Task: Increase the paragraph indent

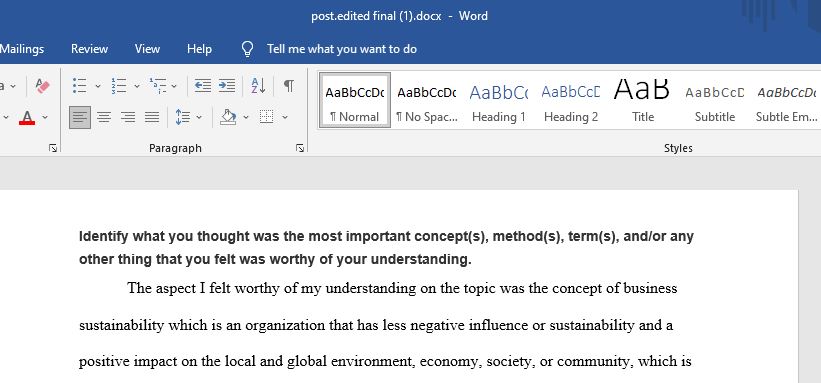Action: pyautogui.click(x=227, y=85)
